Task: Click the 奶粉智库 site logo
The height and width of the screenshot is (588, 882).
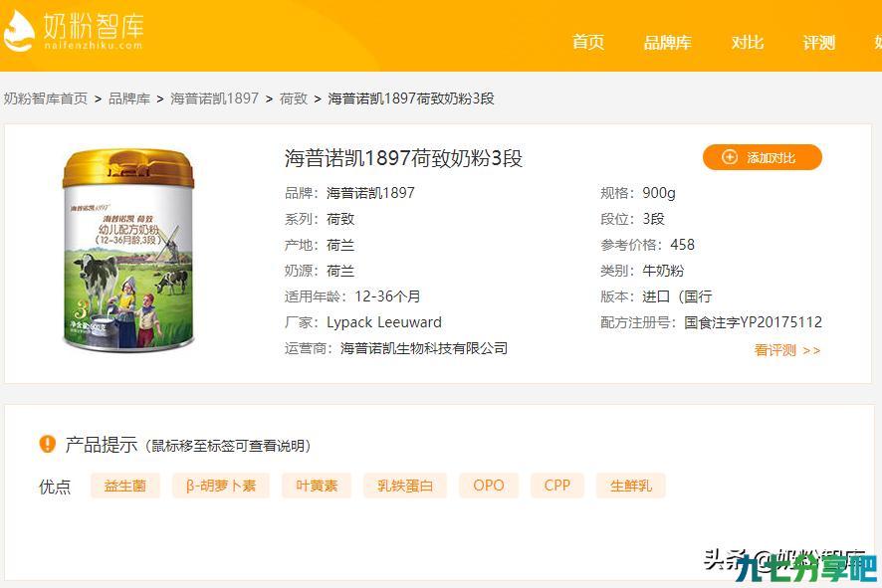Action: coord(73,31)
